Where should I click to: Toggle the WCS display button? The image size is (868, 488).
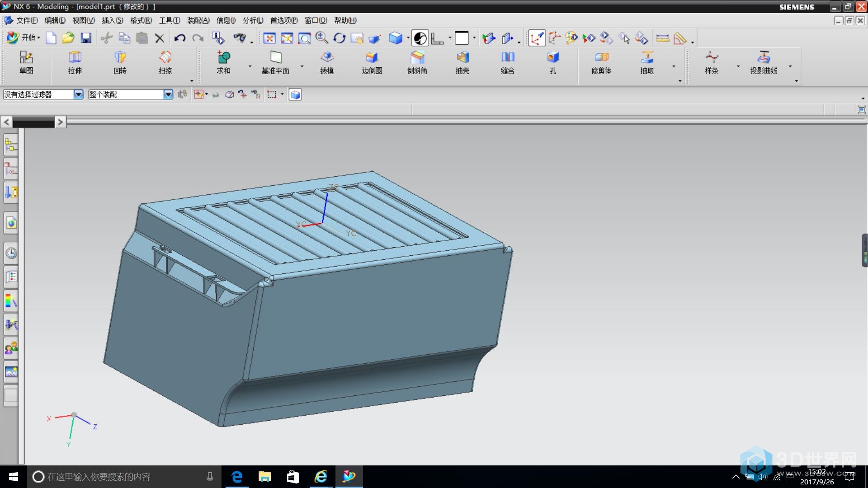click(537, 38)
